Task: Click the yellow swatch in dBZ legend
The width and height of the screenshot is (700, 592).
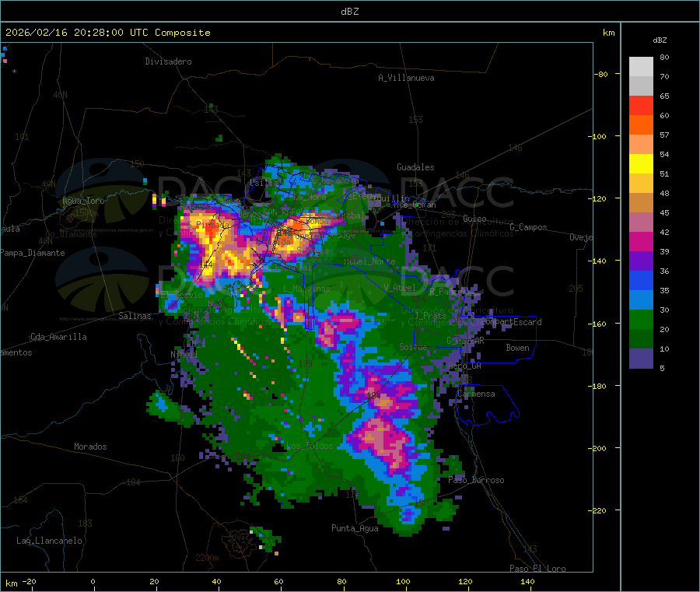Action: (641, 164)
